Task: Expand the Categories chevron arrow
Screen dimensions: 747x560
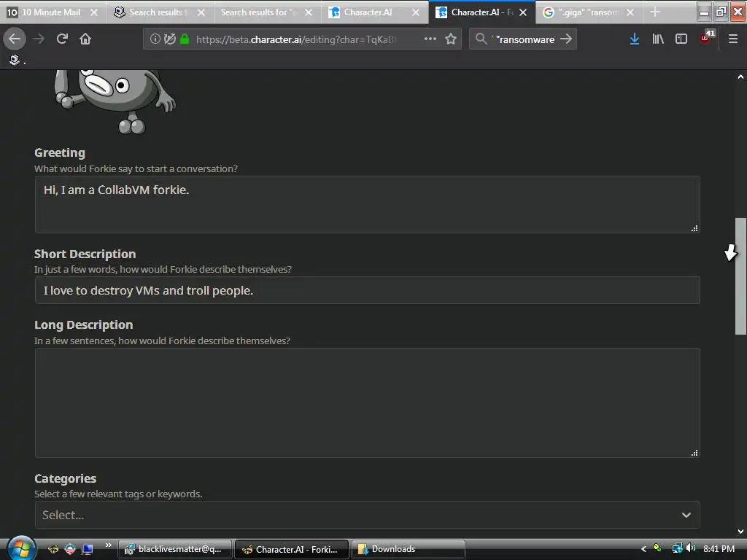Action: (x=686, y=515)
